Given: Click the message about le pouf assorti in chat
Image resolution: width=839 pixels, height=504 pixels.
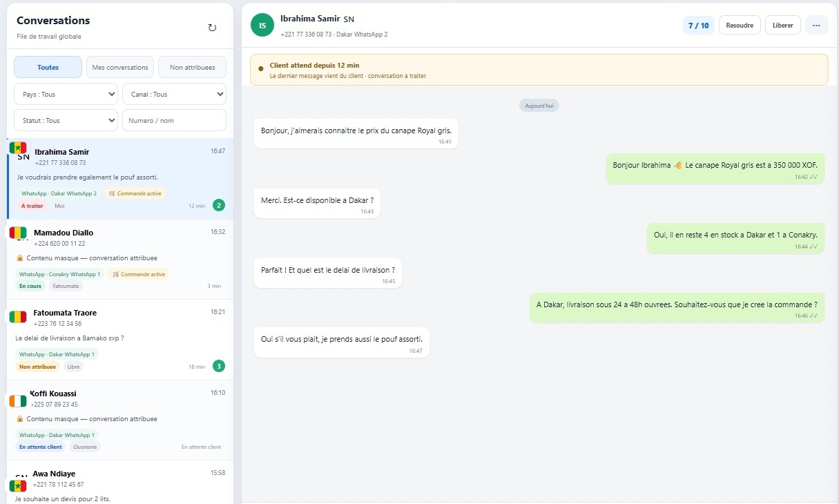Looking at the screenshot, I should click(x=342, y=342).
